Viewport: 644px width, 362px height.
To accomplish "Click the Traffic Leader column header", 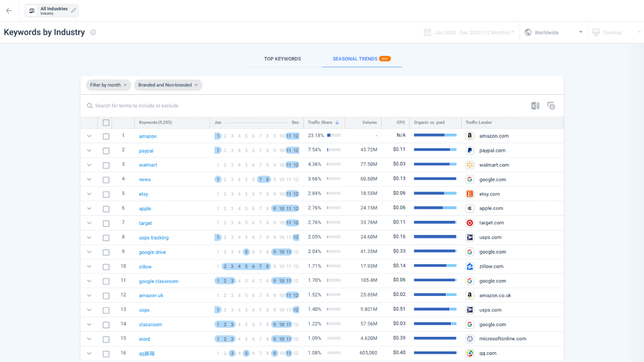I will pos(479,123).
